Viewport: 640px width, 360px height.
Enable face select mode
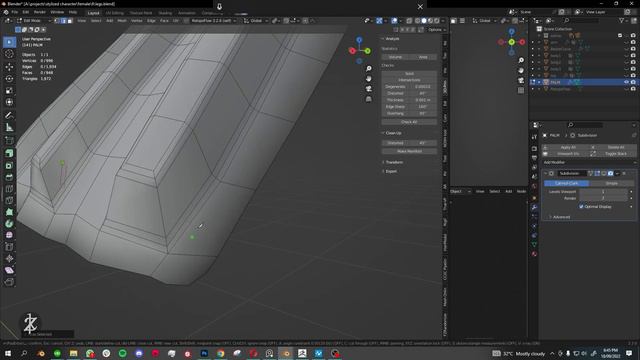(x=70, y=20)
